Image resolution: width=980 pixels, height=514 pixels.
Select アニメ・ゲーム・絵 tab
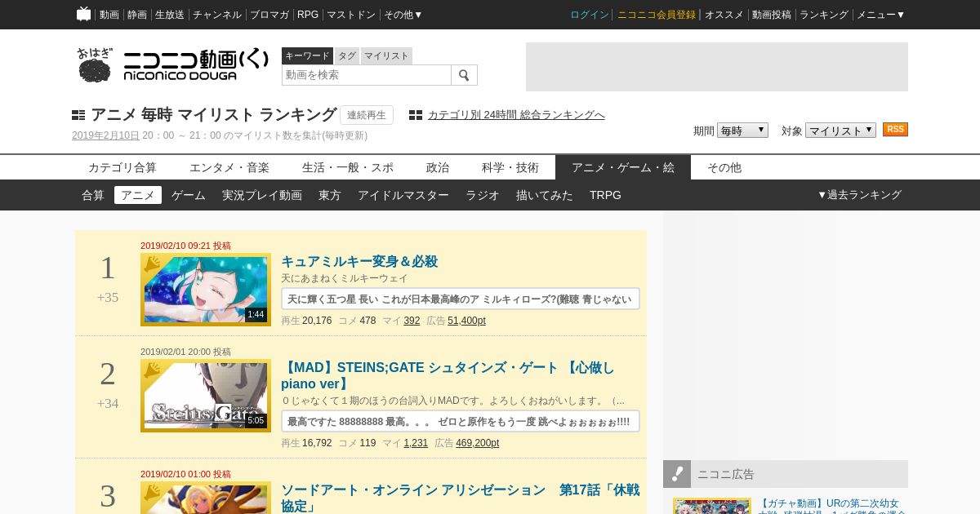[623, 167]
